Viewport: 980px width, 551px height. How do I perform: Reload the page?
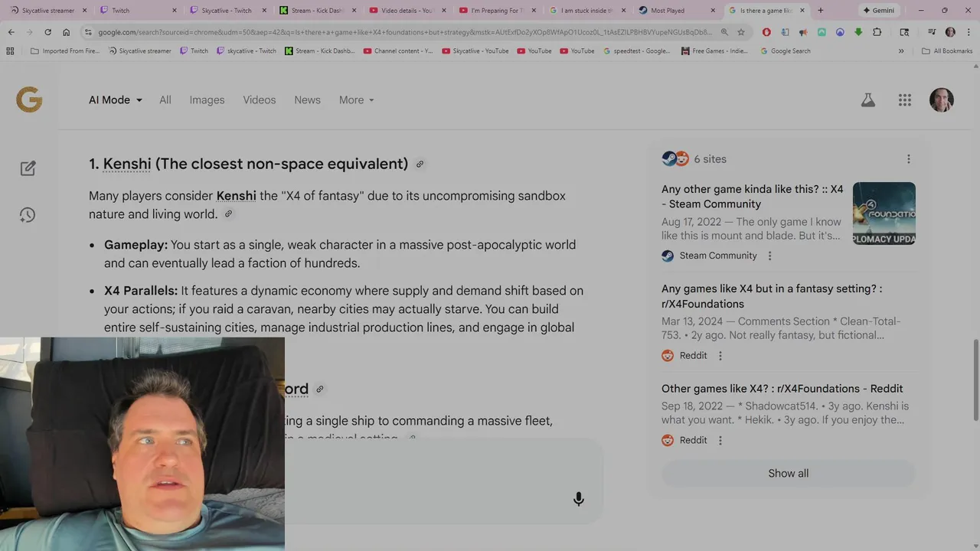pos(47,32)
